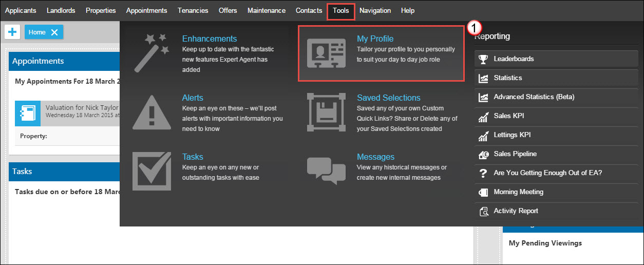The image size is (644, 265).
Task: Open Are You Getting Enough Out of EA
Action: (556, 173)
